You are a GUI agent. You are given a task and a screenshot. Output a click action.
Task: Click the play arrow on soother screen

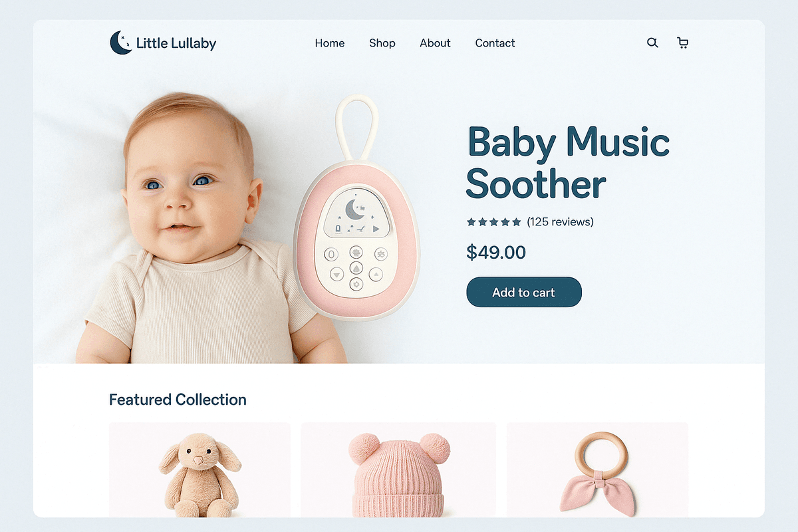[376, 229]
